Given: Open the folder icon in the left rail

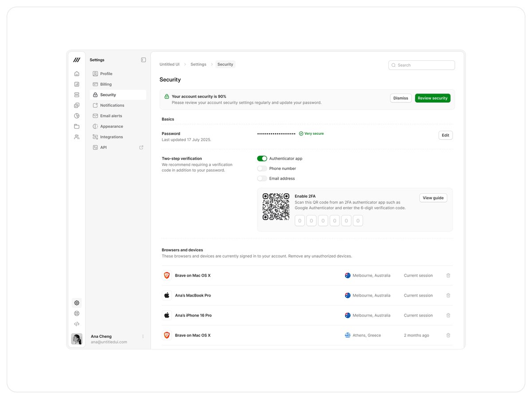Looking at the screenshot, I should tap(77, 126).
